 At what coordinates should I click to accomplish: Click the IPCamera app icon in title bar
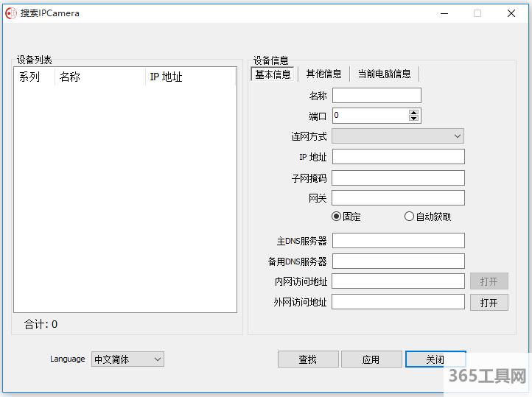coord(12,13)
